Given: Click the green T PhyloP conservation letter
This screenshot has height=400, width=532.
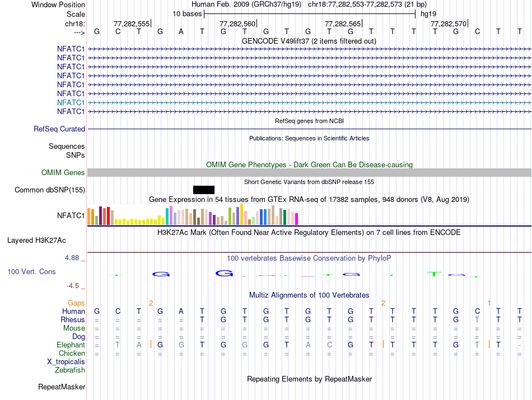Looking at the screenshot, I should point(435,274).
